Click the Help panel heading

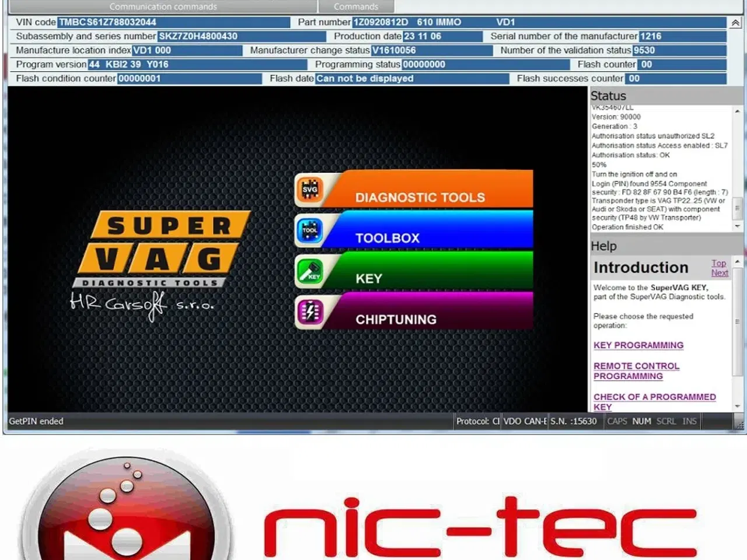point(603,246)
